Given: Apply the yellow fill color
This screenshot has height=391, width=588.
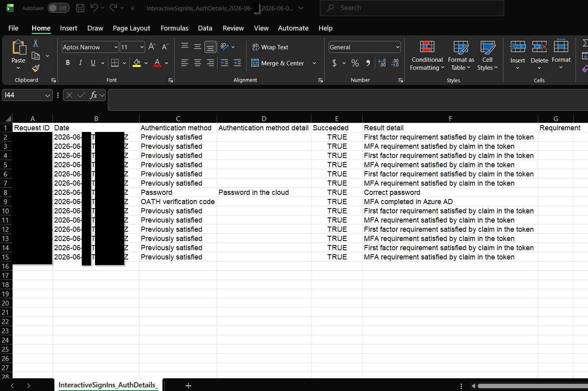Looking at the screenshot, I should coord(137,63).
